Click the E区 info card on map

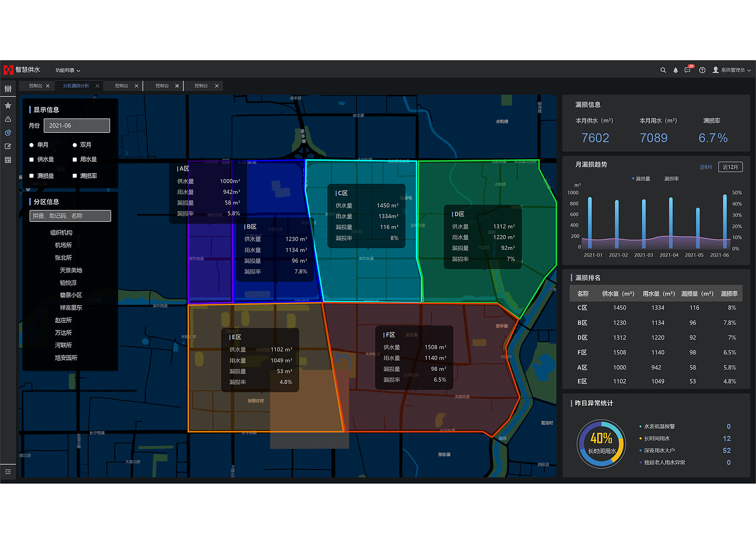(261, 360)
